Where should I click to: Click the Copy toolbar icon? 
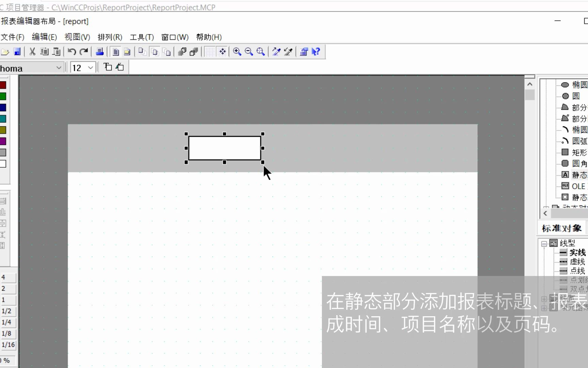pyautogui.click(x=44, y=52)
